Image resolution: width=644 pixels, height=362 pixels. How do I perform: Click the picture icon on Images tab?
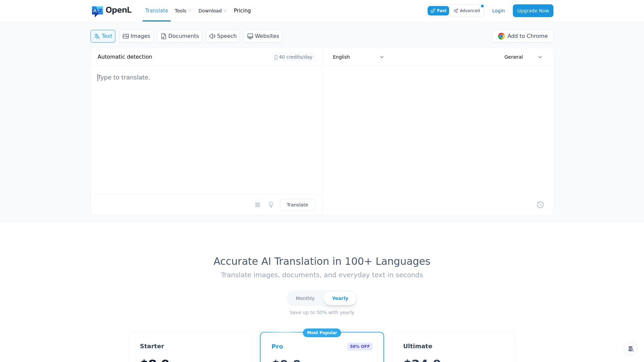(126, 36)
